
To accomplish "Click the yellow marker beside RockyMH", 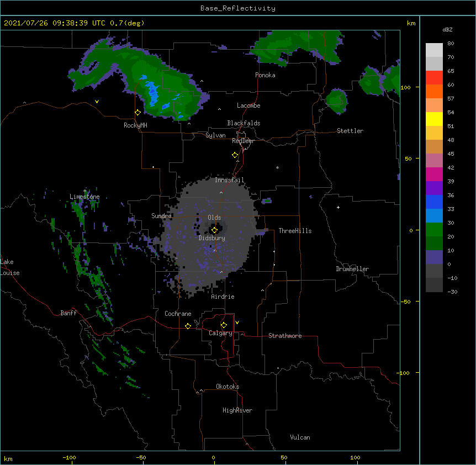I will click(x=138, y=113).
